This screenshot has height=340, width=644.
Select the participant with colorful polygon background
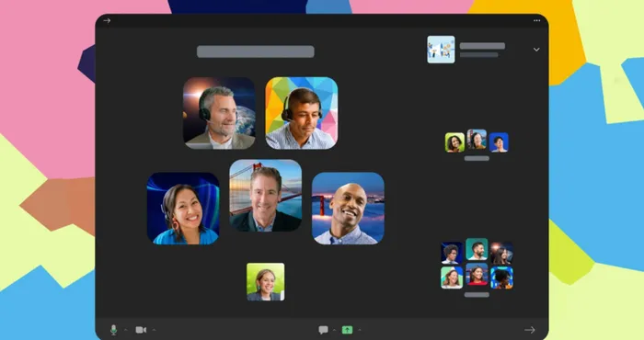[x=302, y=113]
